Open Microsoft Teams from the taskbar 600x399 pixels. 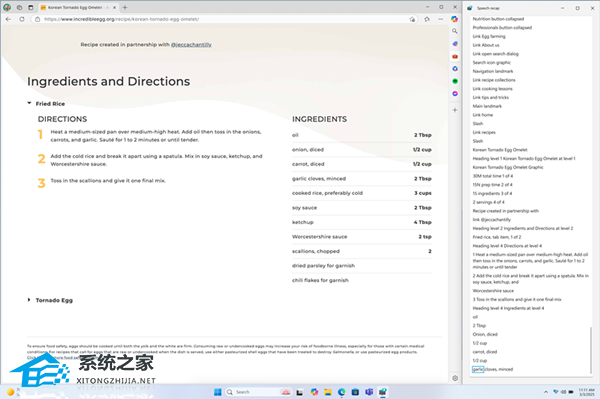[369, 392]
